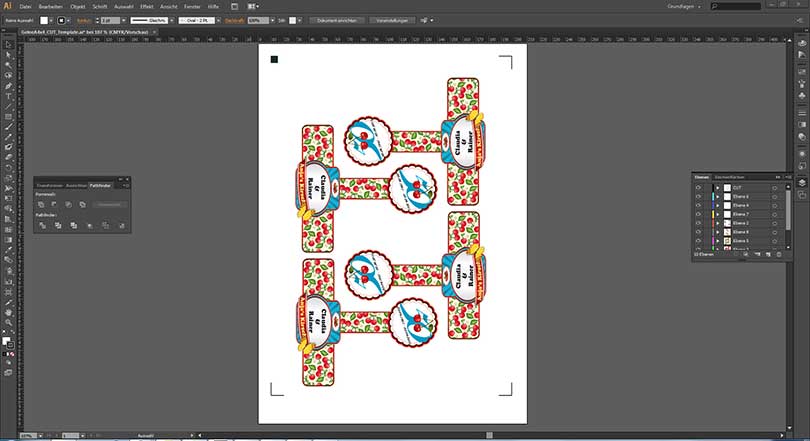Select the Selection tool in the toolbar
The image size is (810, 441).
tap(8, 44)
